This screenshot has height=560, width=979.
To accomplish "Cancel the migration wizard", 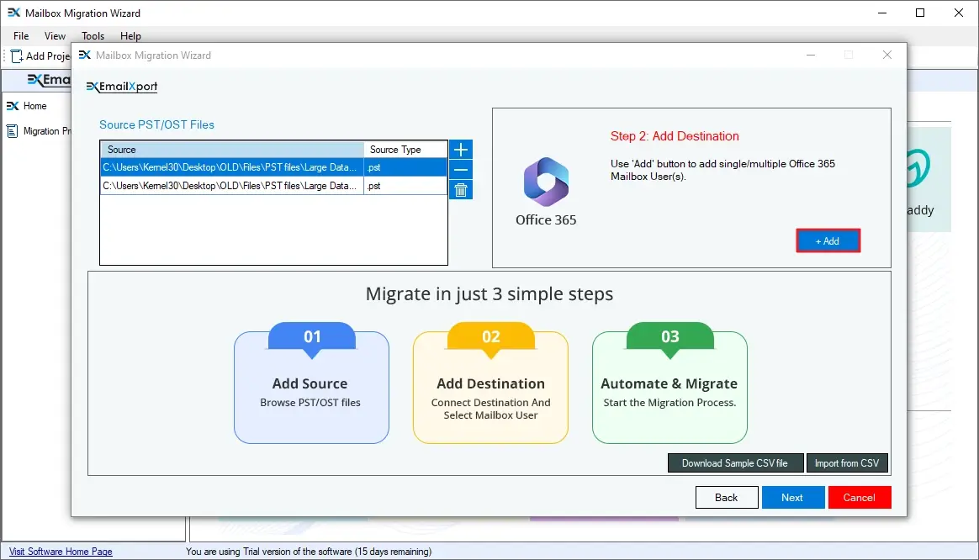I will click(859, 498).
